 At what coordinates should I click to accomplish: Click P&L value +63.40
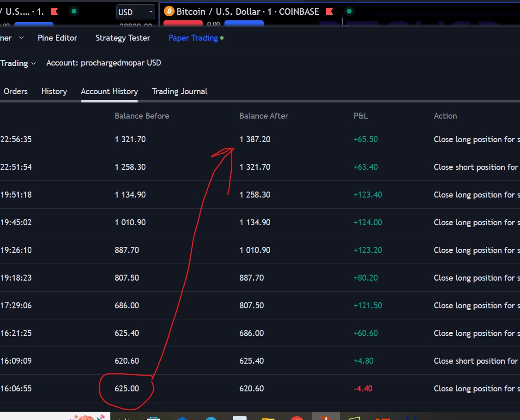tap(365, 167)
